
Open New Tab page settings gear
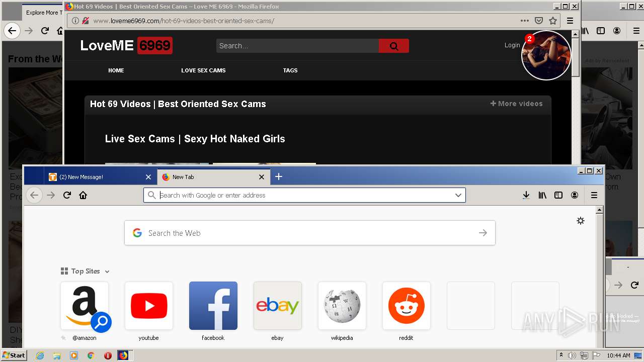click(x=581, y=221)
